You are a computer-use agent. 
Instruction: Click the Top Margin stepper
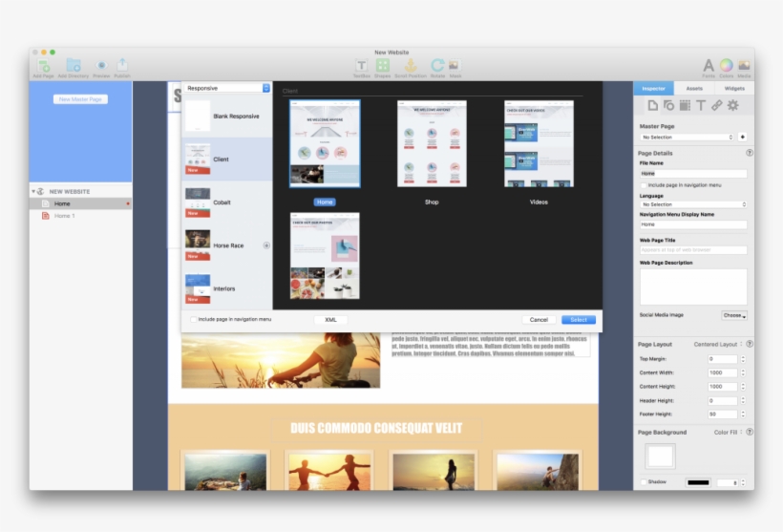point(743,359)
